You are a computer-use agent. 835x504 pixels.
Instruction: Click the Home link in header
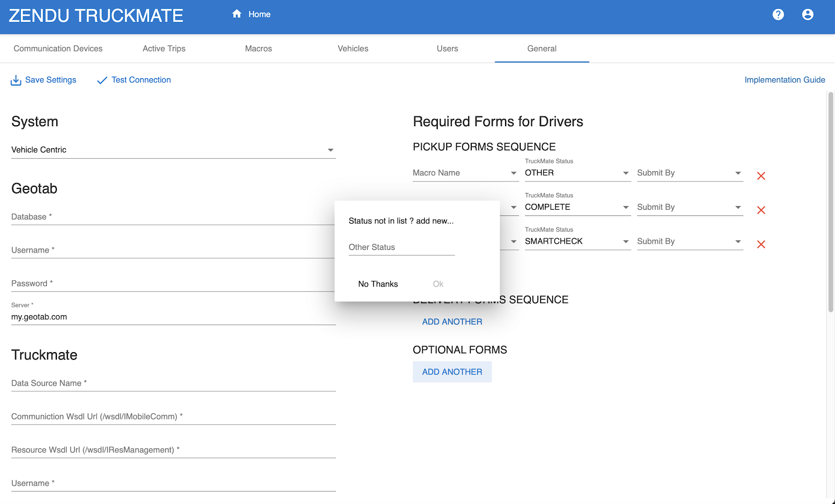pyautogui.click(x=259, y=14)
